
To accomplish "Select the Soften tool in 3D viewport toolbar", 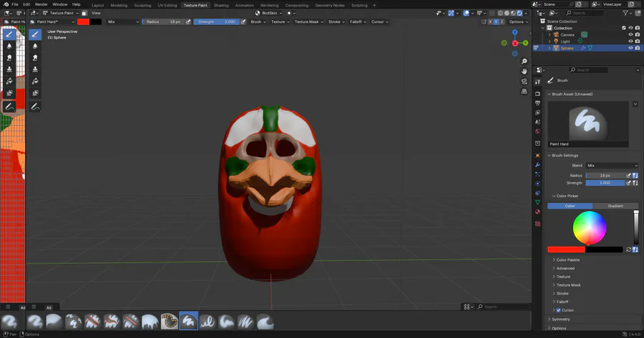I will (35, 46).
